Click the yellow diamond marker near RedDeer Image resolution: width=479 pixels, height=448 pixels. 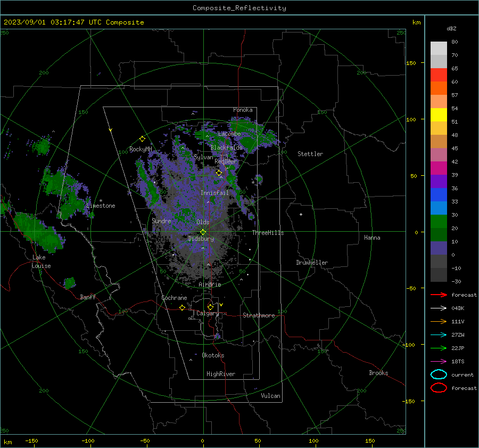[x=219, y=173]
